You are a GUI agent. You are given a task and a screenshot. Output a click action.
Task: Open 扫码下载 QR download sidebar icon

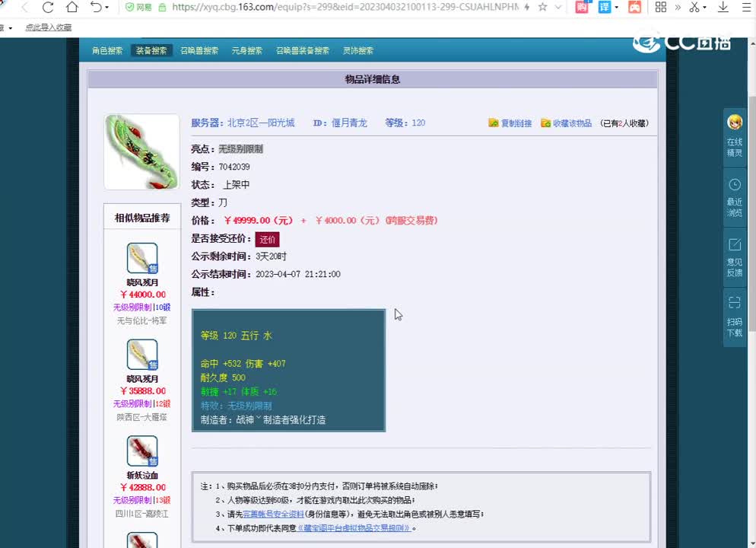click(734, 317)
